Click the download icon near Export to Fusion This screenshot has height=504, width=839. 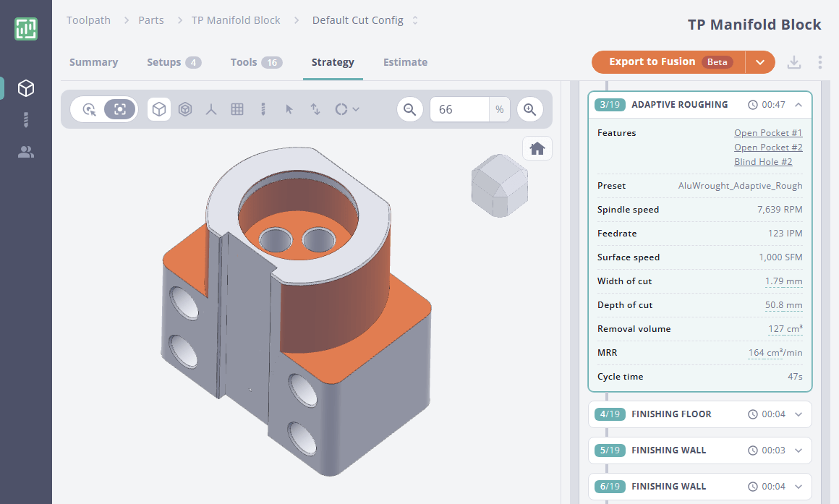click(793, 62)
